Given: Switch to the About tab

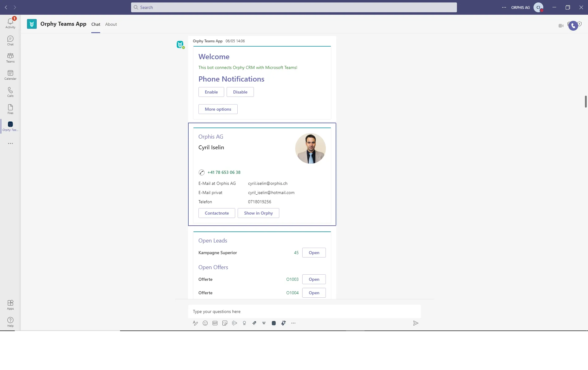Looking at the screenshot, I should point(111,24).
